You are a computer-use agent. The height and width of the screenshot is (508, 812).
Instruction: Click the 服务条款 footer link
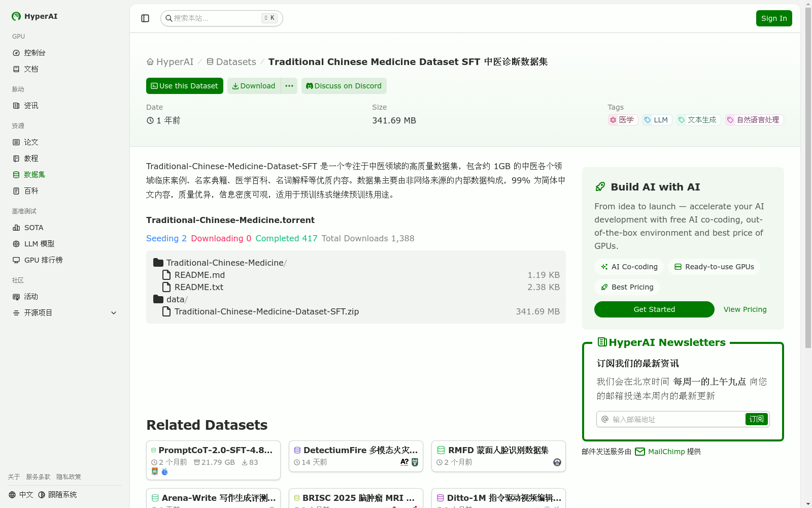pyautogui.click(x=39, y=477)
